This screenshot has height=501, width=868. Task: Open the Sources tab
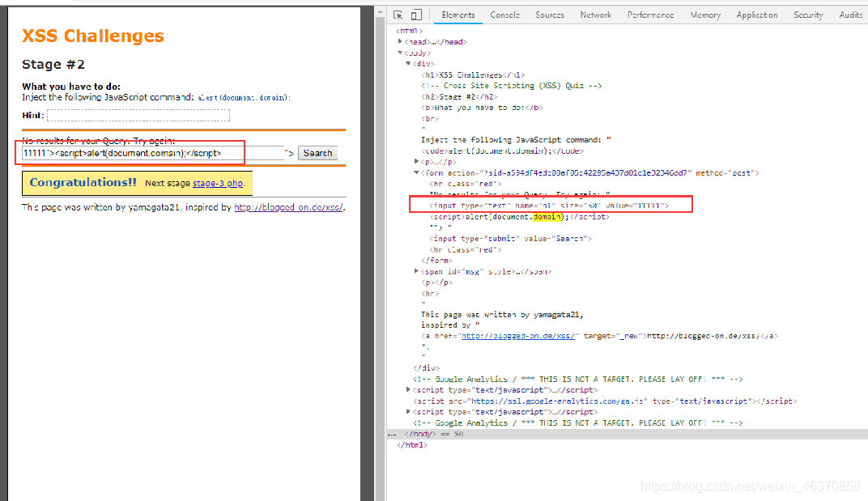[550, 15]
